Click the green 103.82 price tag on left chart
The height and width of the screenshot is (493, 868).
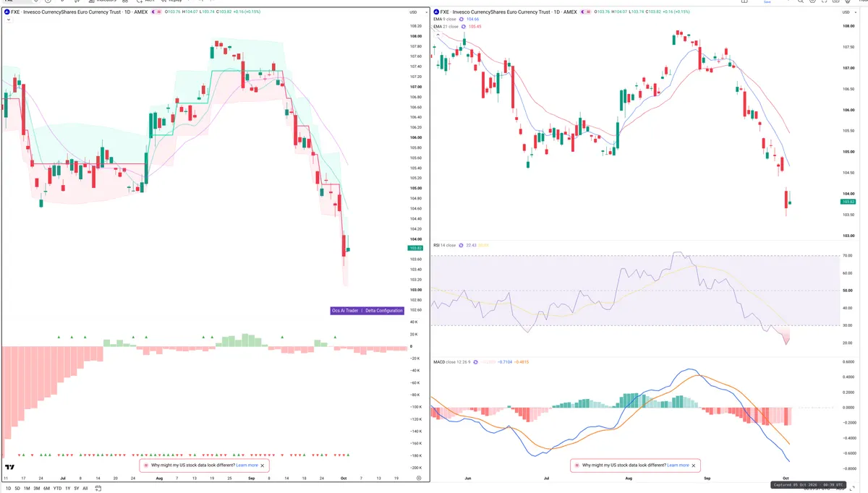coord(415,248)
